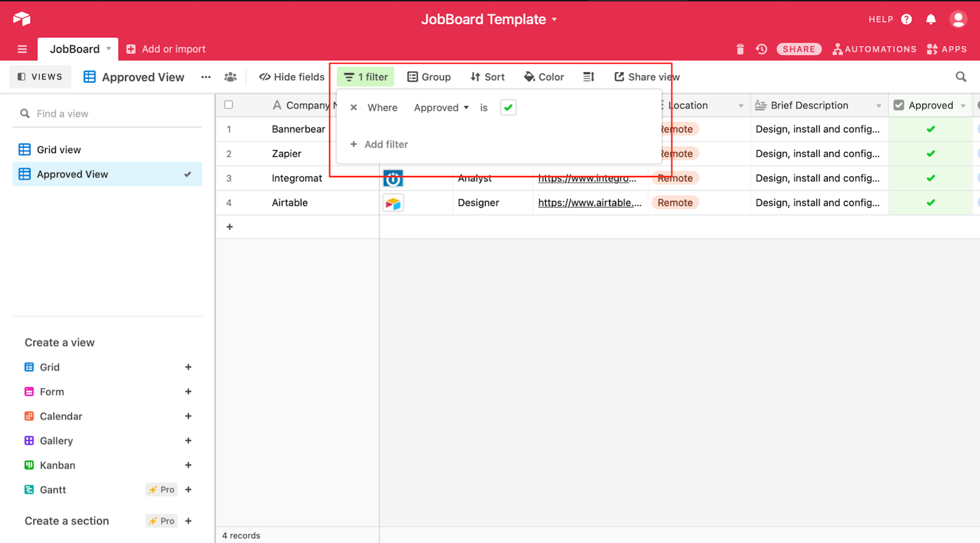Create a new Form view

(188, 392)
